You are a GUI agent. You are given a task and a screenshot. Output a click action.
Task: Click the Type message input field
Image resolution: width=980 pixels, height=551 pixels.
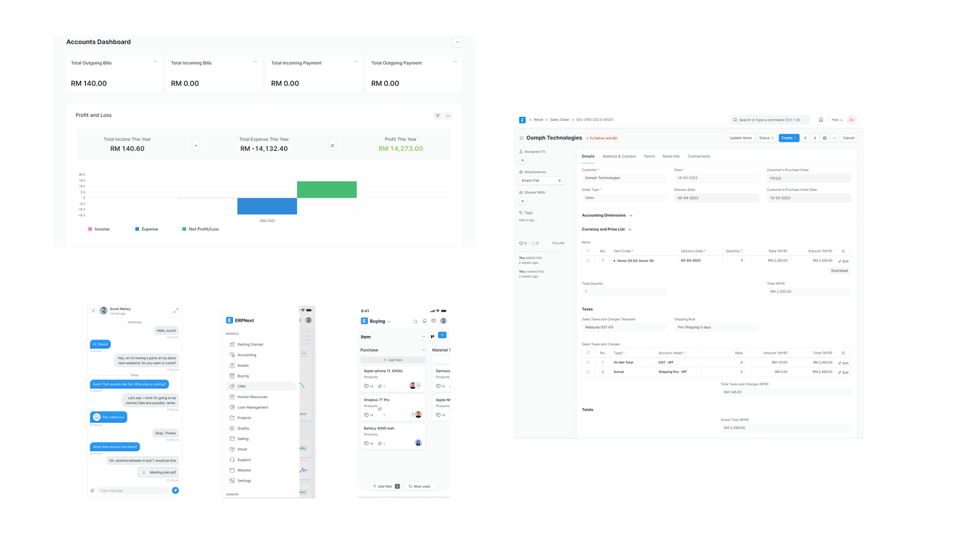pos(134,490)
